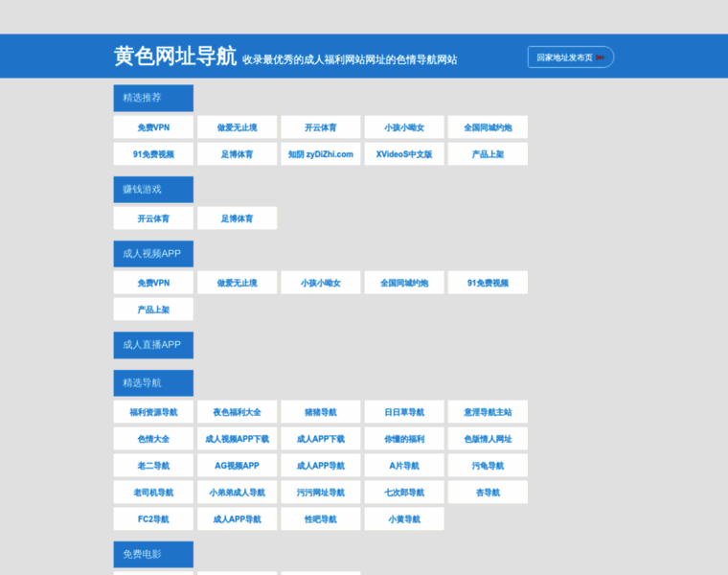Viewport: 728px width, 575px height.
Task: Click the 日日草导航 link
Action: click(x=404, y=412)
